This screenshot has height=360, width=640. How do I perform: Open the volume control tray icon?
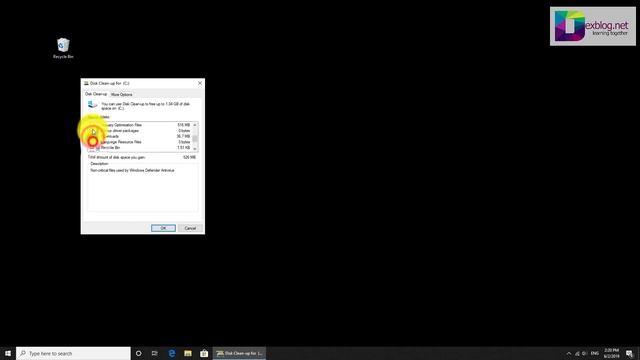coord(584,353)
